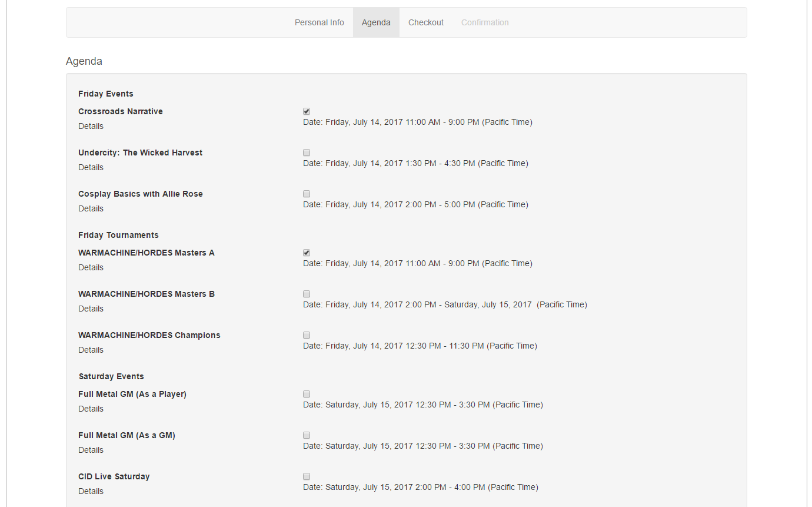The height and width of the screenshot is (507, 812).
Task: Switch to the Checkout tab
Action: [x=426, y=22]
